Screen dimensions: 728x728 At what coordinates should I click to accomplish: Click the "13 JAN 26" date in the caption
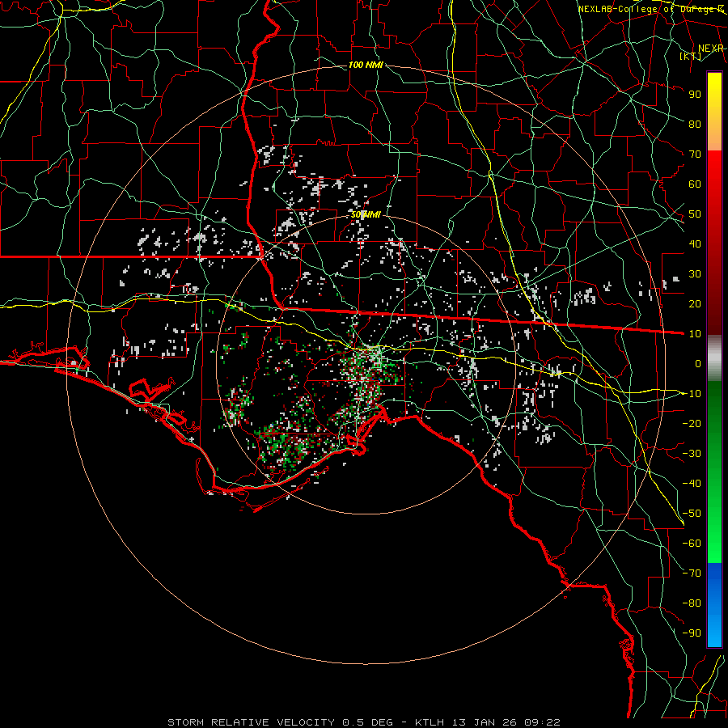485,722
